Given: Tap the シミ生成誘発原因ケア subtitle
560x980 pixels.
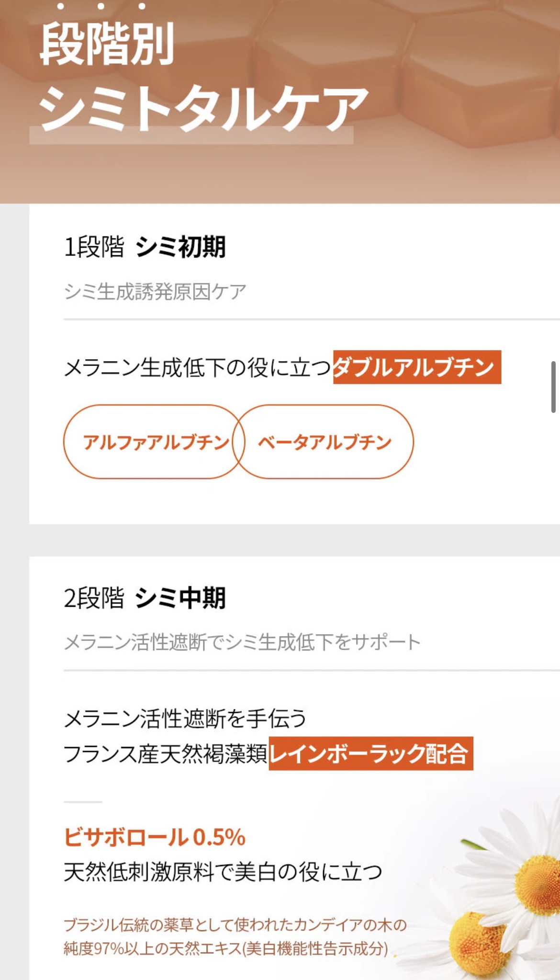Looking at the screenshot, I should tap(155, 291).
